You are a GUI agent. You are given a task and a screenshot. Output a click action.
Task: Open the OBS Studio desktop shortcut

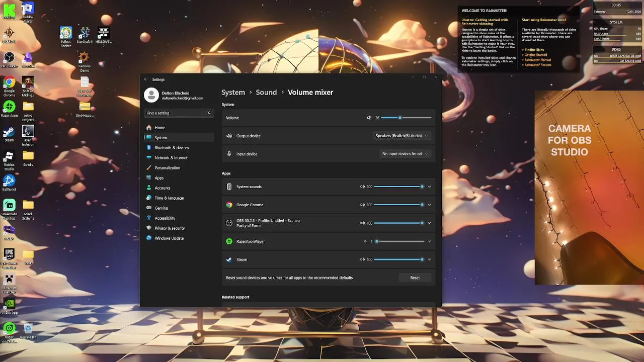[9, 60]
